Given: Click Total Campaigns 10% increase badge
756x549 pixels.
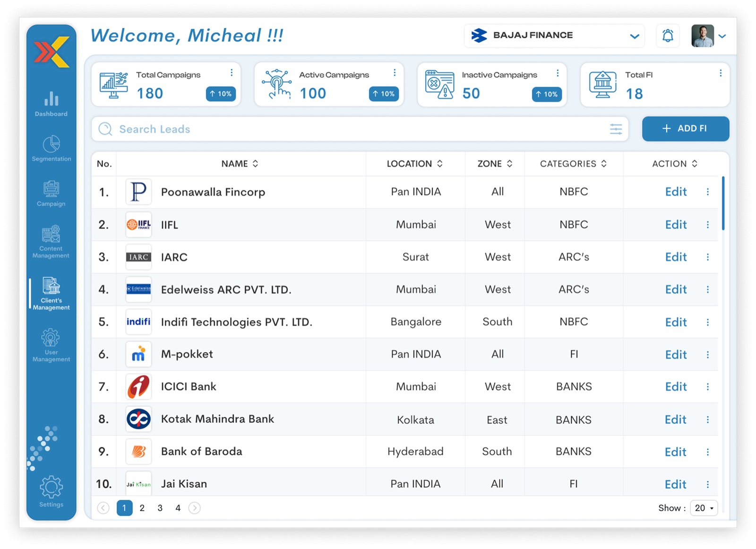Looking at the screenshot, I should [221, 94].
